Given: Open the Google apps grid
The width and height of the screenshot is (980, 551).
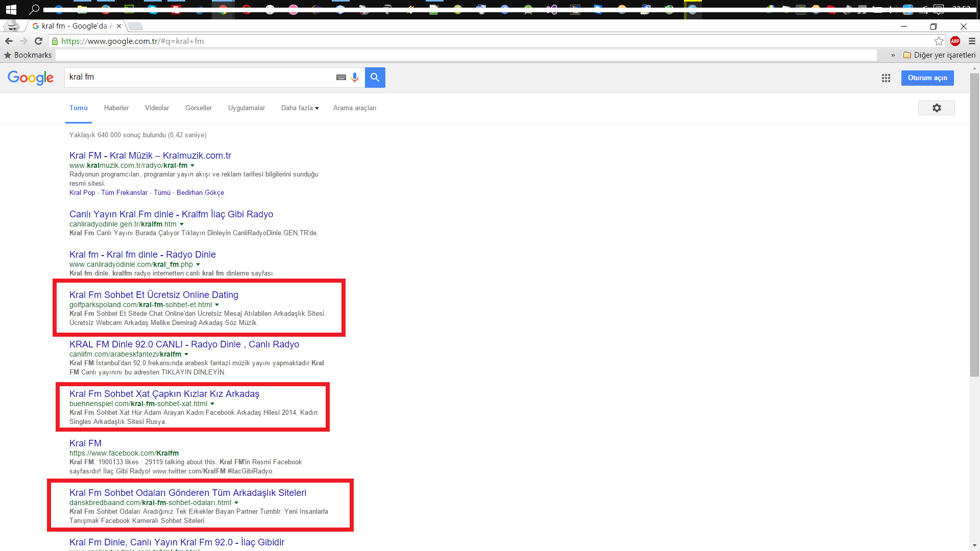Looking at the screenshot, I should point(886,78).
